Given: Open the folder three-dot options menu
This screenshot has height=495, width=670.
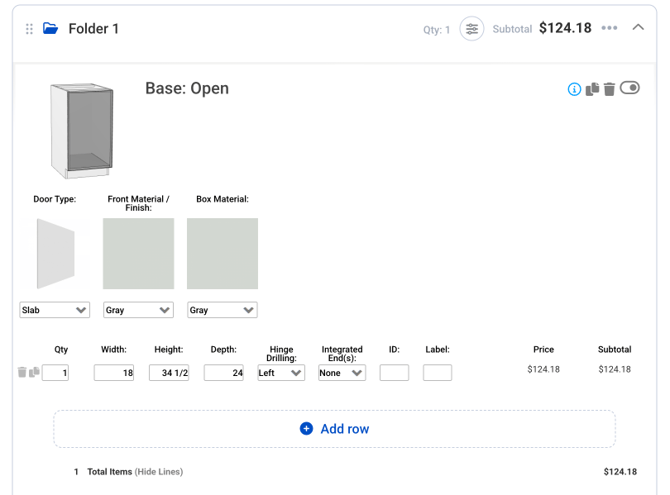Looking at the screenshot, I should [610, 28].
